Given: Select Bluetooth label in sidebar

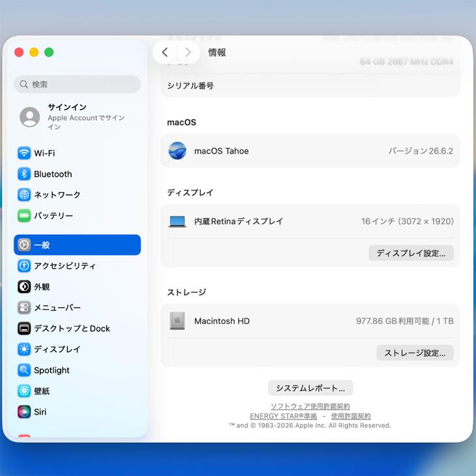Looking at the screenshot, I should coord(53,174).
